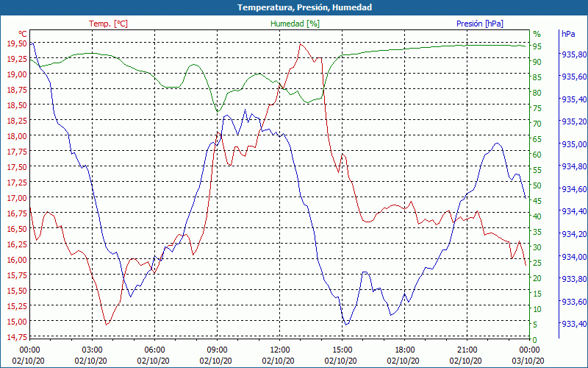Click temperature axis value 19,50
Image resolution: width=588 pixels, height=368 pixels.
pos(17,43)
